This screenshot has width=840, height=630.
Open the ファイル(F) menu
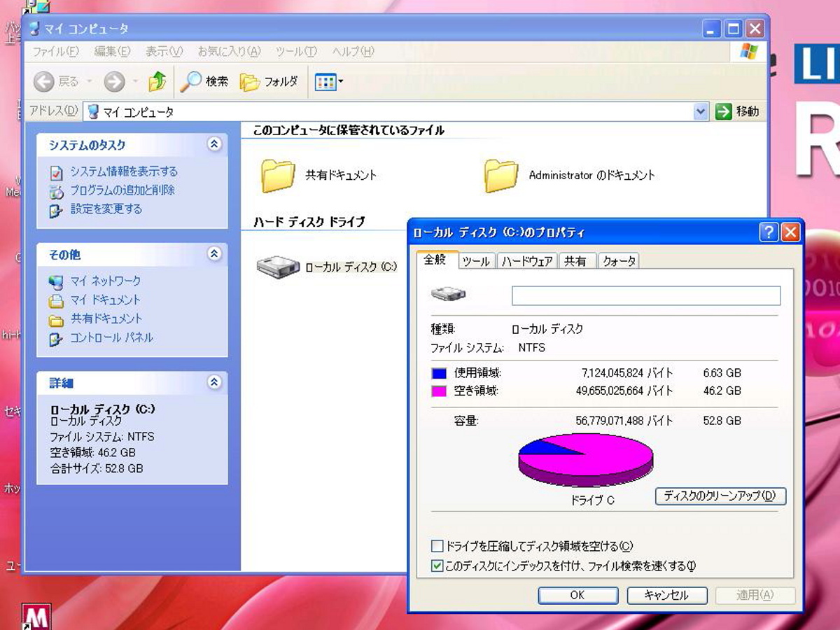tap(55, 52)
